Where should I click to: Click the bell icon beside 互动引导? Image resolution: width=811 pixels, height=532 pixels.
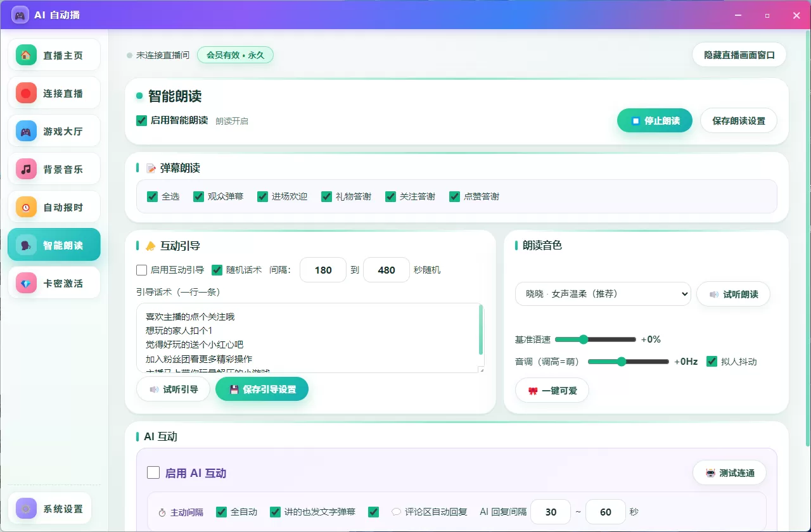150,246
